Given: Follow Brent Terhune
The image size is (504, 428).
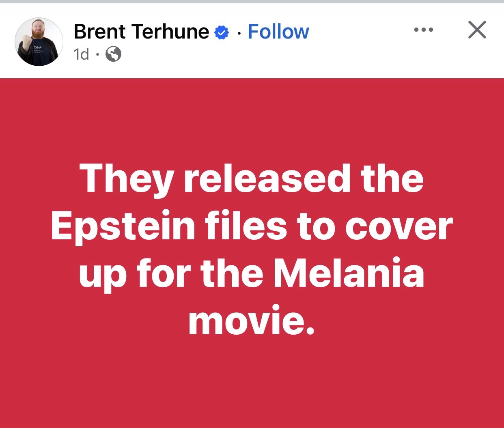Looking at the screenshot, I should click(278, 31).
